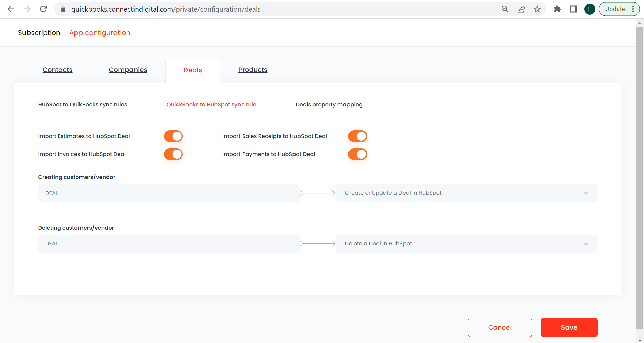Toggle Import Estimates to HubSpot Deal
This screenshot has width=644, height=343.
173,136
